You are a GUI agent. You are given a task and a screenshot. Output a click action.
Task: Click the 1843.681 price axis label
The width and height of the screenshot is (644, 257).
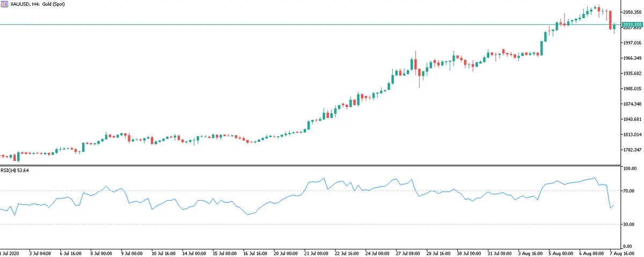pos(632,119)
